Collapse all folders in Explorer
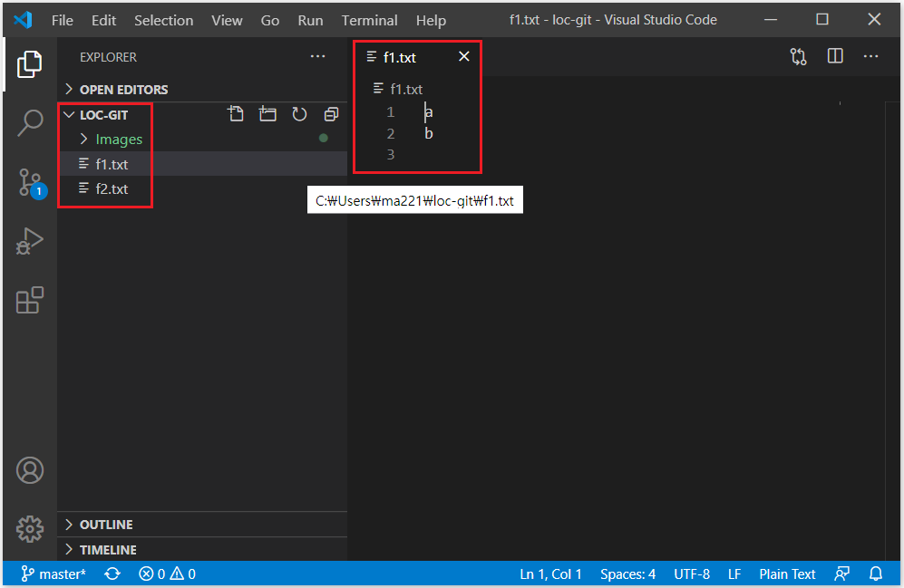This screenshot has height=588, width=904. (331, 114)
